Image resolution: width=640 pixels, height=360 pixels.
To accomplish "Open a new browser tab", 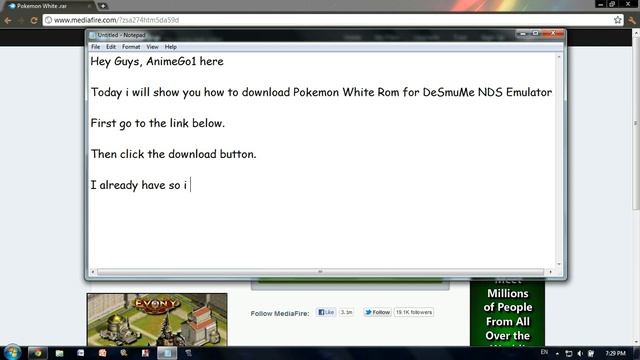I will (x=103, y=6).
